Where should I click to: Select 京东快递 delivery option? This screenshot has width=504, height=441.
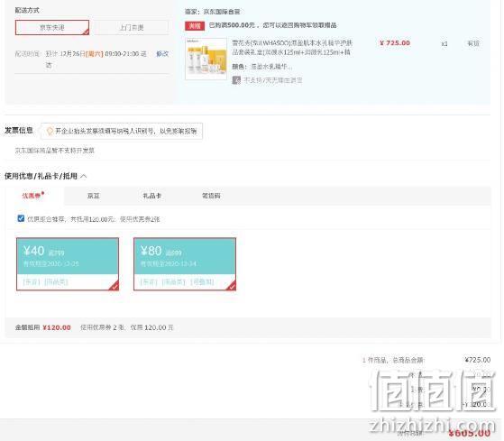(52, 28)
